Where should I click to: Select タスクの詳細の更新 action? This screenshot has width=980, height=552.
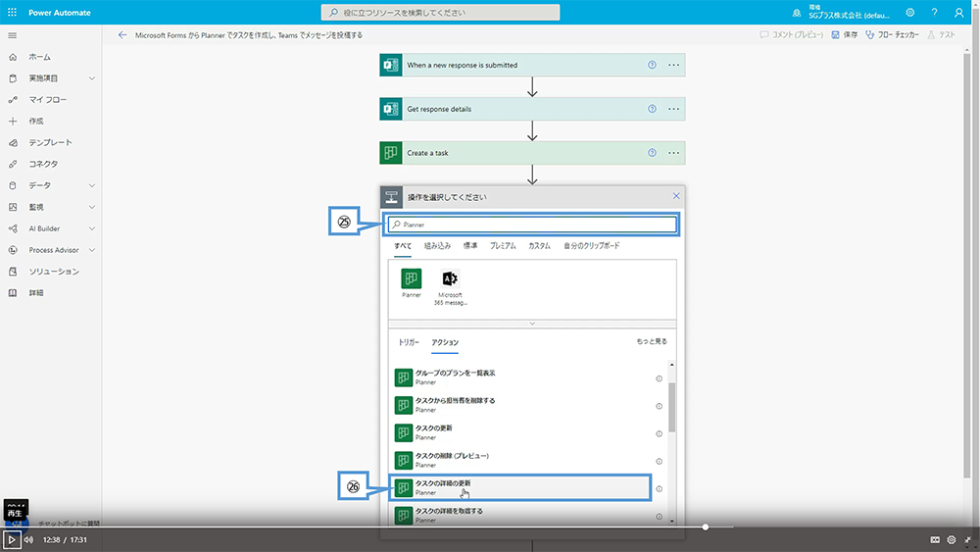[520, 487]
